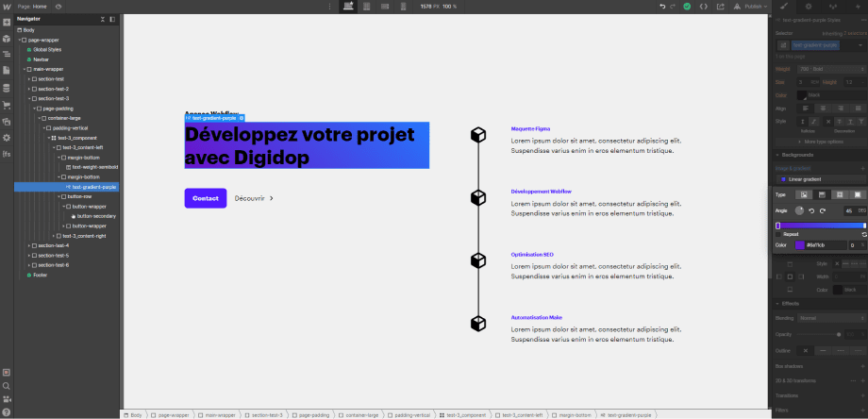Image resolution: width=868 pixels, height=419 pixels.
Task: Open the Components cube panel
Action: pos(7,39)
